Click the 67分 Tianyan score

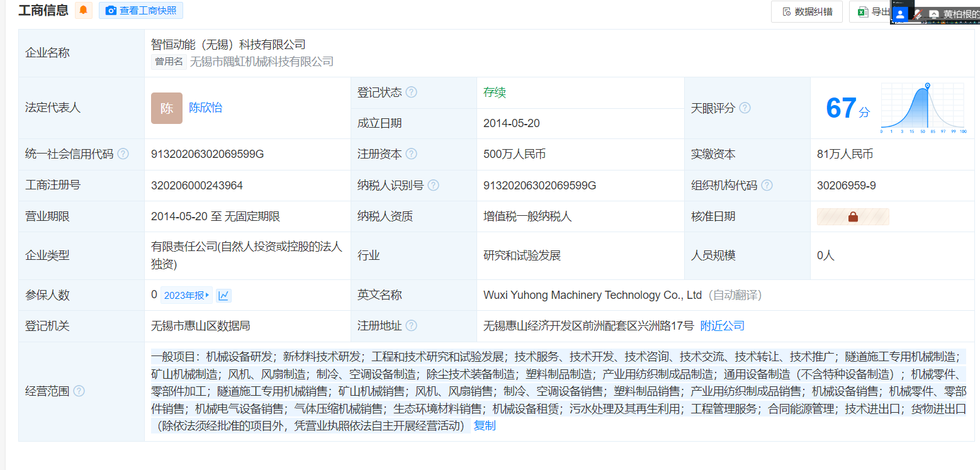[848, 108]
